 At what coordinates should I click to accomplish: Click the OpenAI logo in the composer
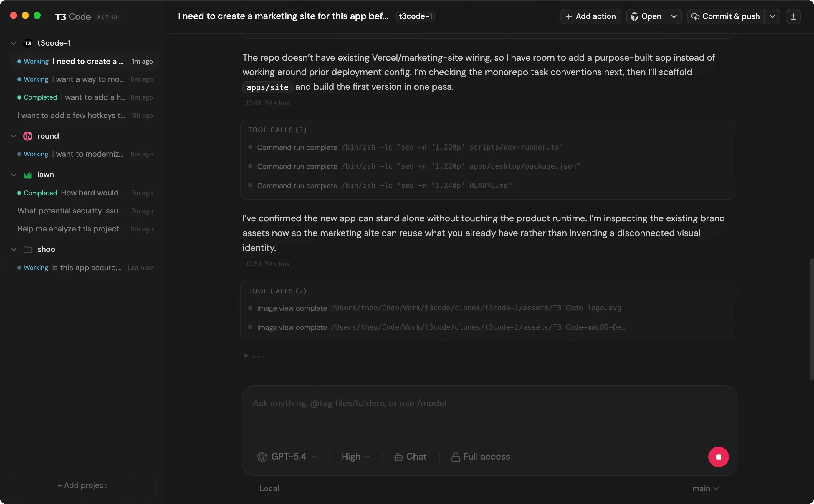[262, 457]
